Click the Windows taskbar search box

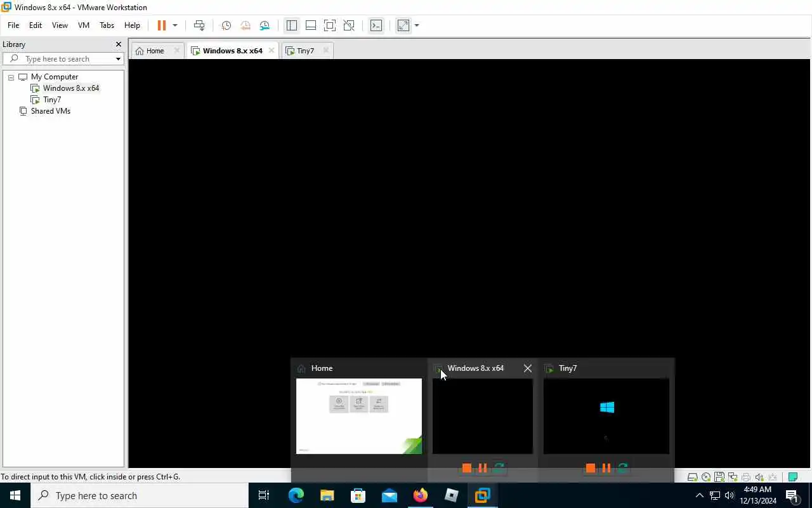click(140, 495)
